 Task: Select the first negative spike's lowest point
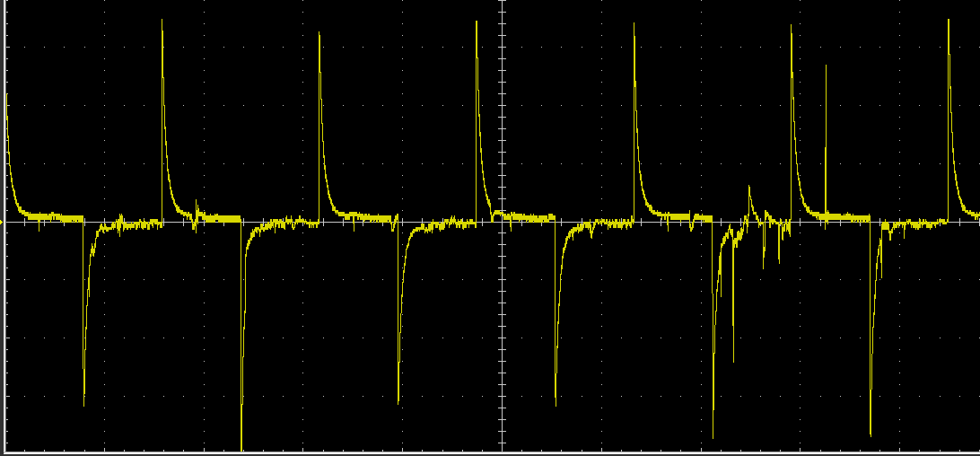(x=84, y=404)
